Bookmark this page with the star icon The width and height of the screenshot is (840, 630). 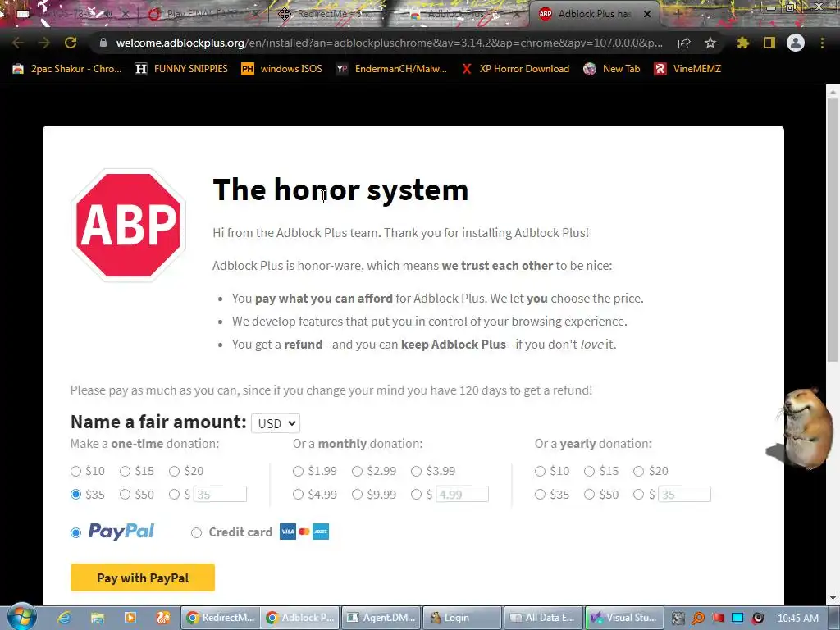(710, 43)
